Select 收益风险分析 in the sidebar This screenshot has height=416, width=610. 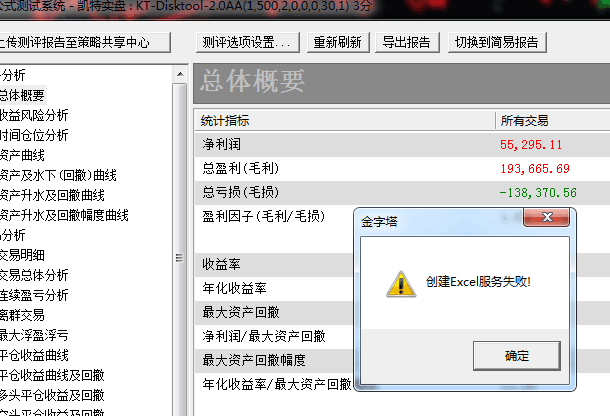click(x=34, y=115)
